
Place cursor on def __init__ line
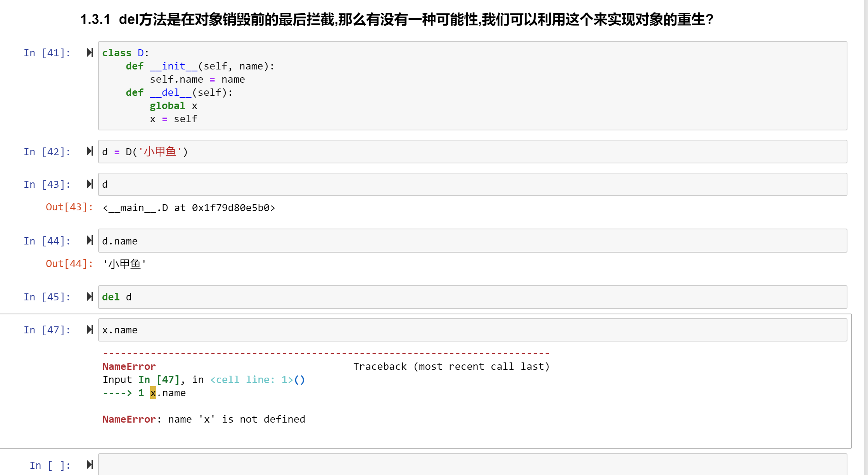click(x=200, y=66)
